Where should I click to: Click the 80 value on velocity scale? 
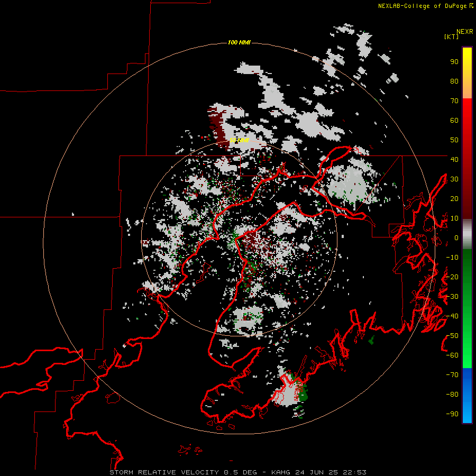coord(454,81)
